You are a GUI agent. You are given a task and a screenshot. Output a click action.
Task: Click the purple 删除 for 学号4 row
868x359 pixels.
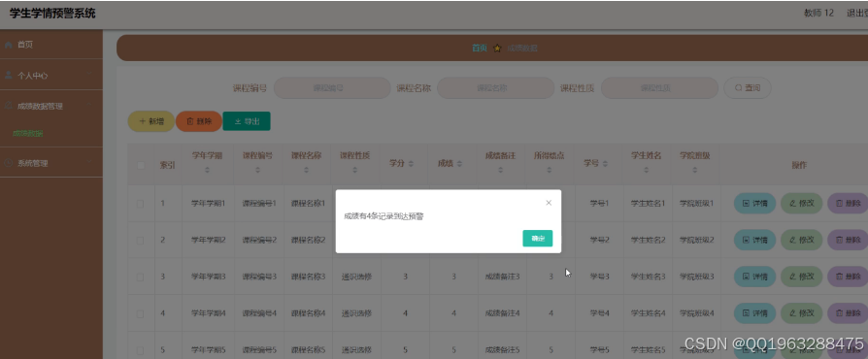point(848,313)
